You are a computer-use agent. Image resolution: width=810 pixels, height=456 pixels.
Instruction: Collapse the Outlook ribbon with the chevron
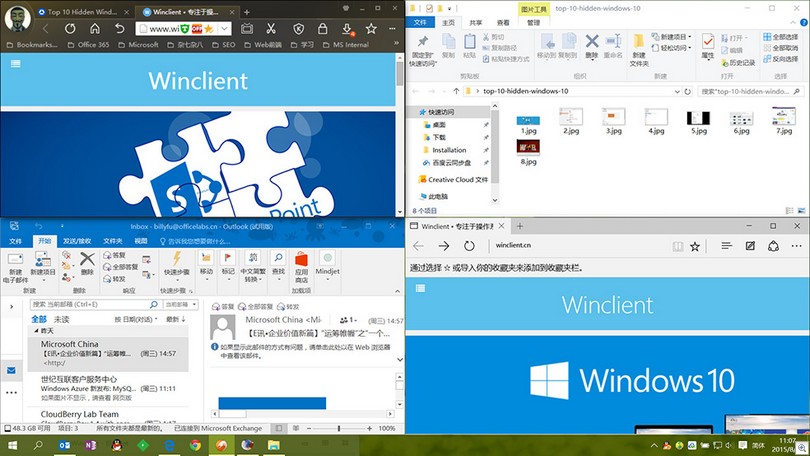point(397,291)
